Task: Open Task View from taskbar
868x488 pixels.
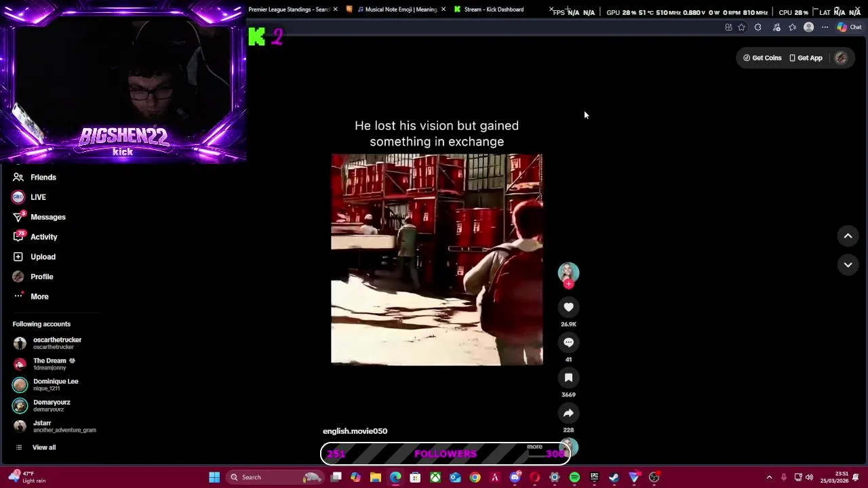Action: [336, 477]
